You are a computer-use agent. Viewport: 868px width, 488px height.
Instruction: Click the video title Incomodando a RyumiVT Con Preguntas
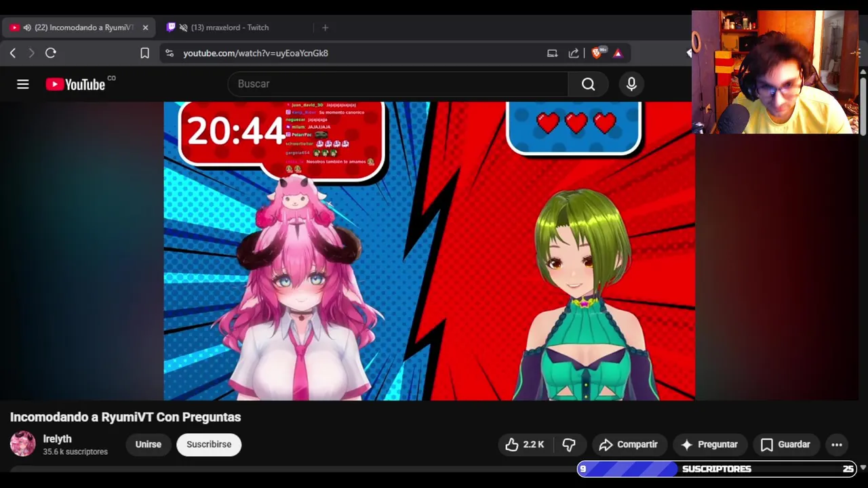[125, 417]
